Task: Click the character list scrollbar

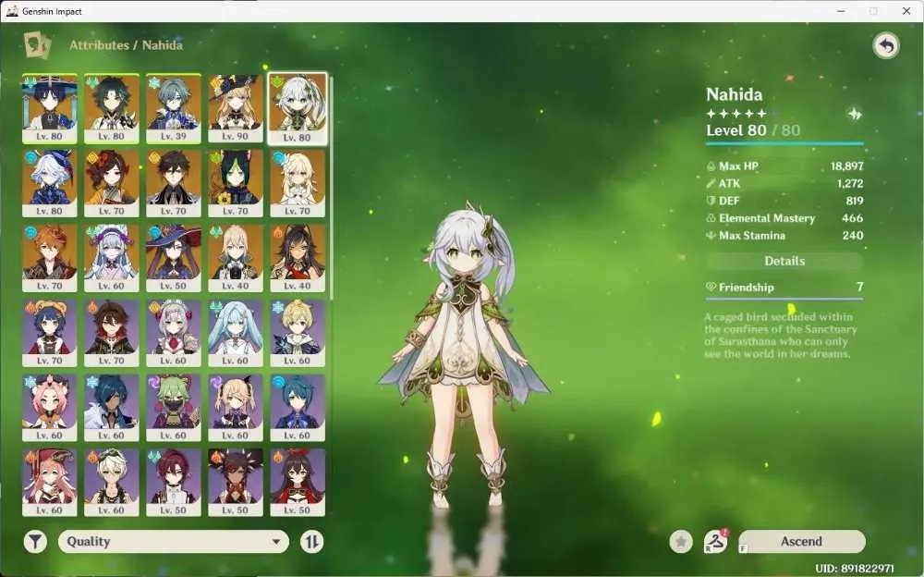Action: pyautogui.click(x=332, y=188)
